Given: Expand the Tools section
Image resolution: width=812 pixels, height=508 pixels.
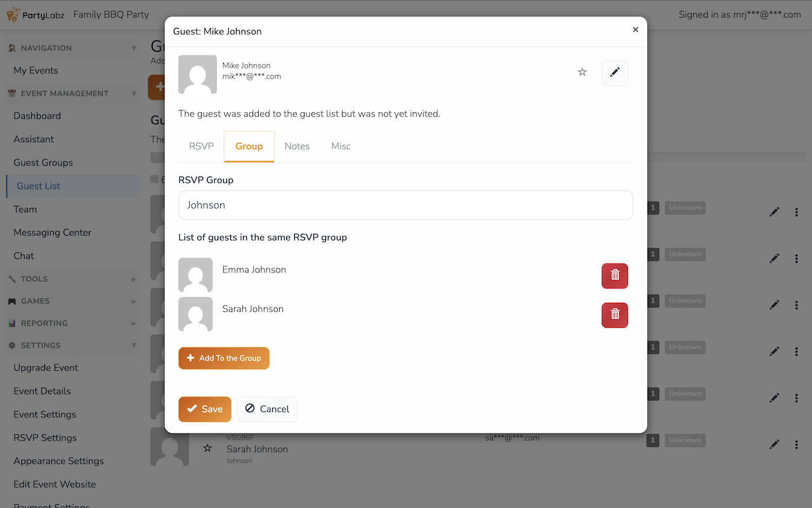Looking at the screenshot, I should (x=70, y=279).
